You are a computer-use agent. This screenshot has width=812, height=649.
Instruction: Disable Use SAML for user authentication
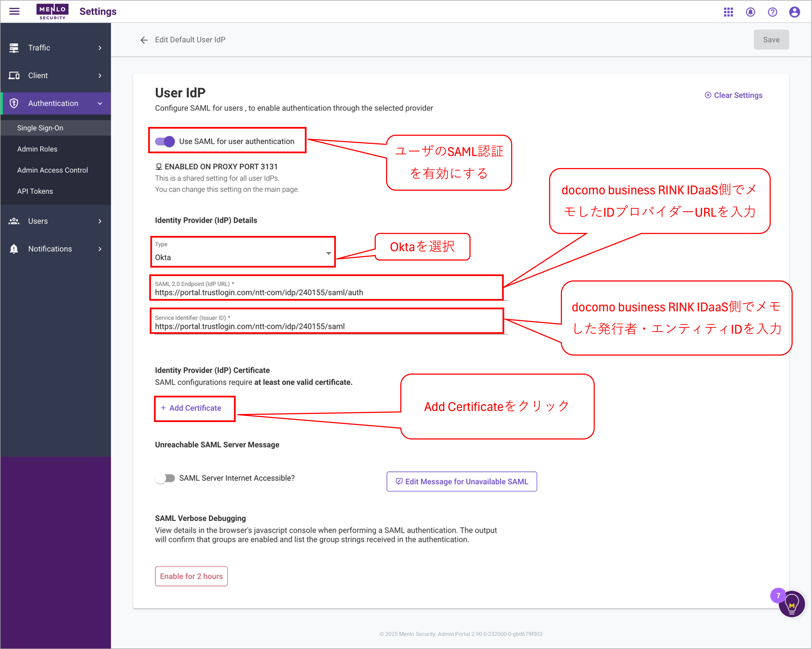pyautogui.click(x=165, y=142)
